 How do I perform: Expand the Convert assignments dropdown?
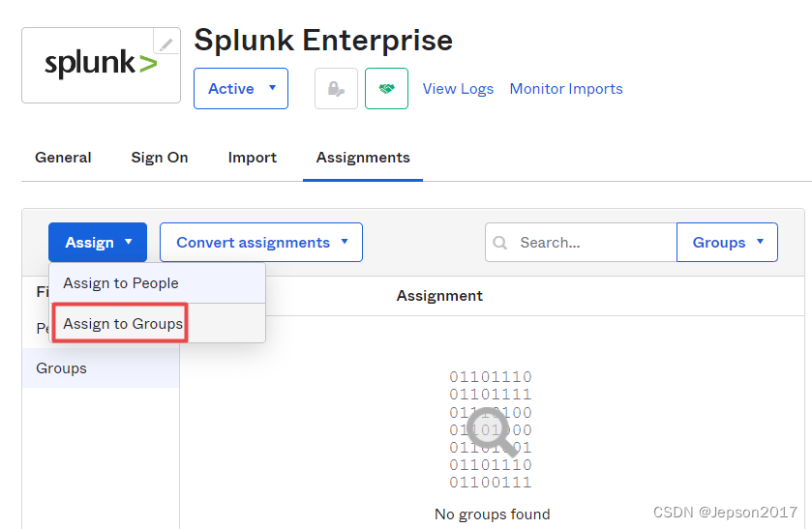click(x=261, y=242)
